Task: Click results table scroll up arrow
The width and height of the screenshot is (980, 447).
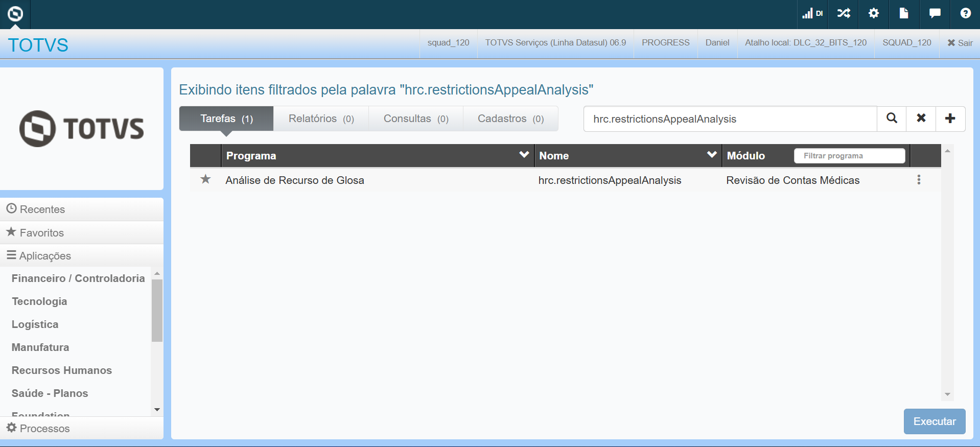Action: point(947,151)
